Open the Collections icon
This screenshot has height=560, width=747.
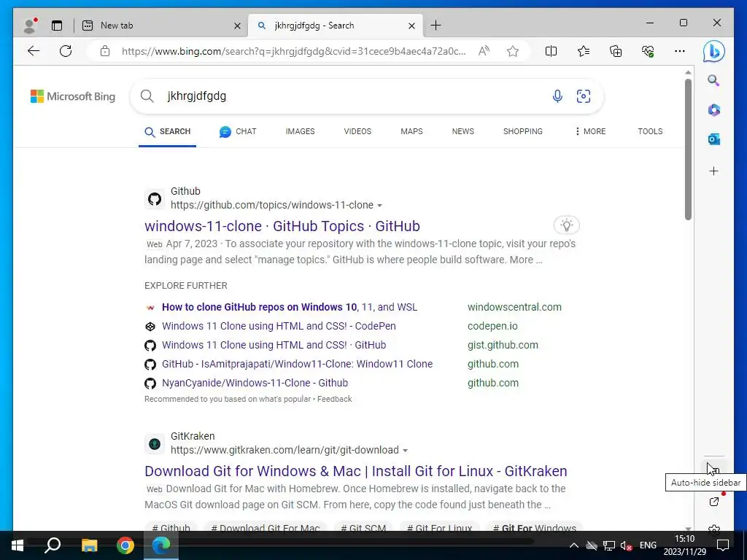616,51
